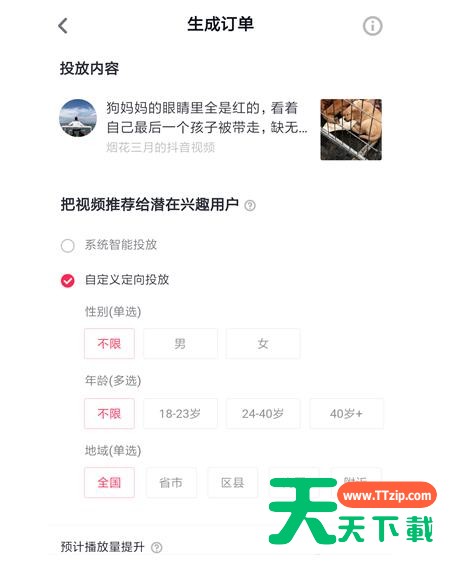Image resolution: width=456 pixels, height=566 pixels.
Task: Tap the help icon beside 把视频推荐给潜在兴趣用户
Action: click(250, 205)
